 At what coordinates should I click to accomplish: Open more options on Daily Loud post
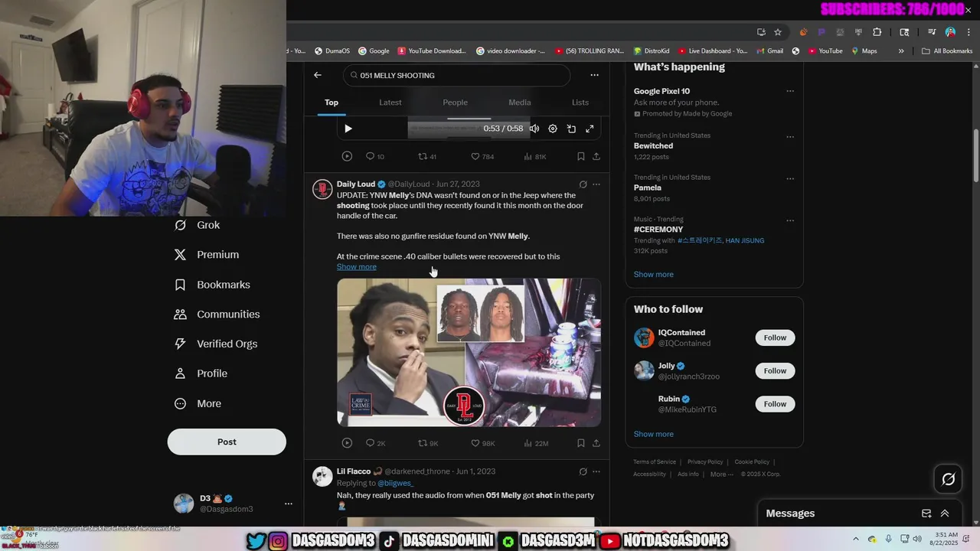(596, 184)
